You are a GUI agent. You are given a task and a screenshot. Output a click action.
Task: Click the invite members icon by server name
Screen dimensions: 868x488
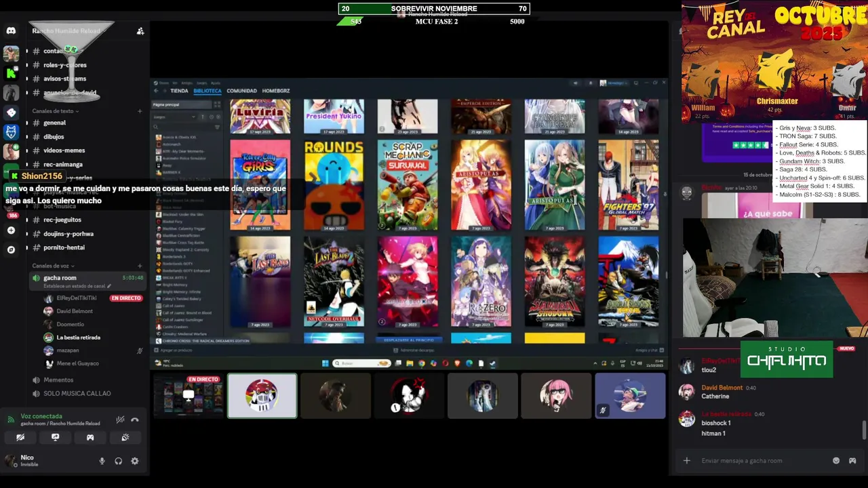(140, 31)
